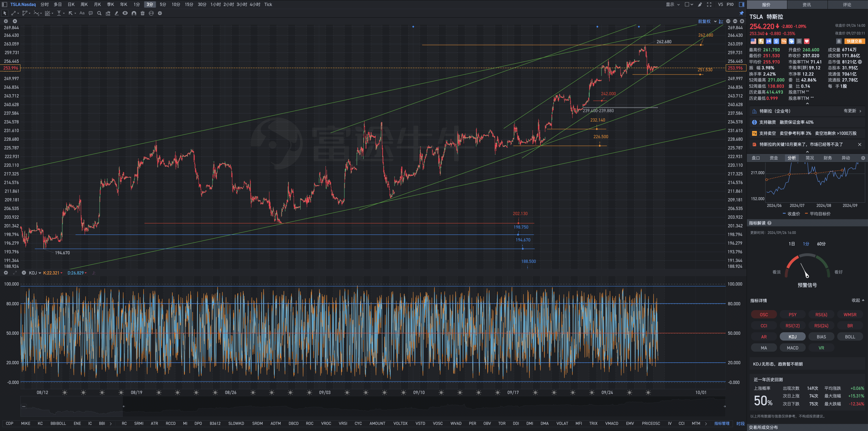Select the Aa text annotation tool
Image resolution: width=868 pixels, height=431 pixels.
[x=82, y=13]
